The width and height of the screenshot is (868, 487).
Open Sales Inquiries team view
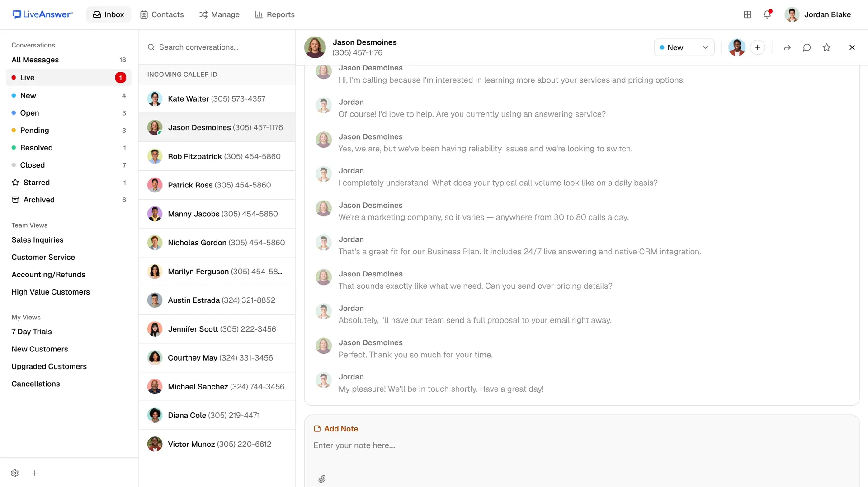38,240
